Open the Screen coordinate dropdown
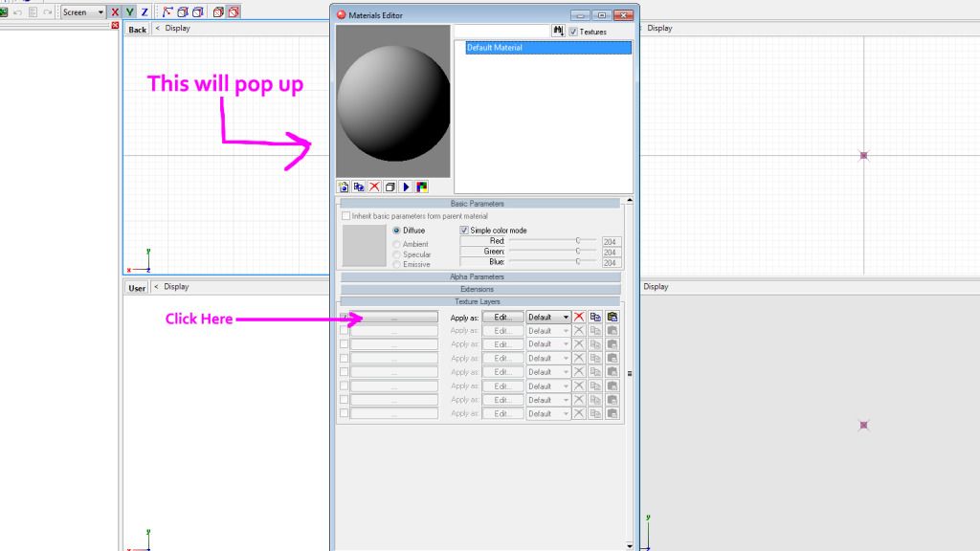 click(x=83, y=11)
